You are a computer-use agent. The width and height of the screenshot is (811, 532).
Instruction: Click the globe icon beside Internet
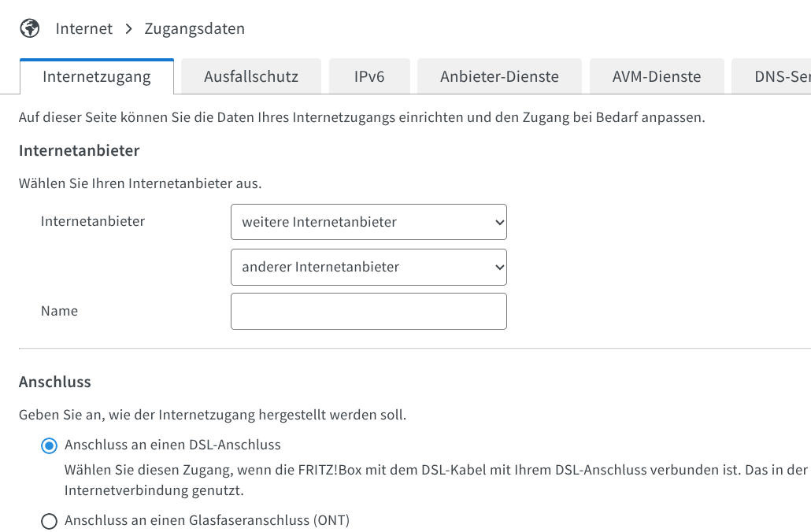(29, 29)
